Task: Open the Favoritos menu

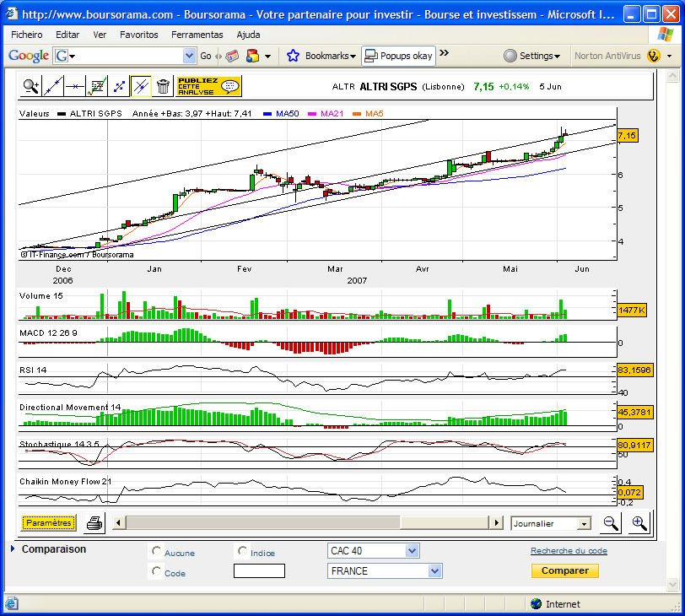Action: point(139,35)
